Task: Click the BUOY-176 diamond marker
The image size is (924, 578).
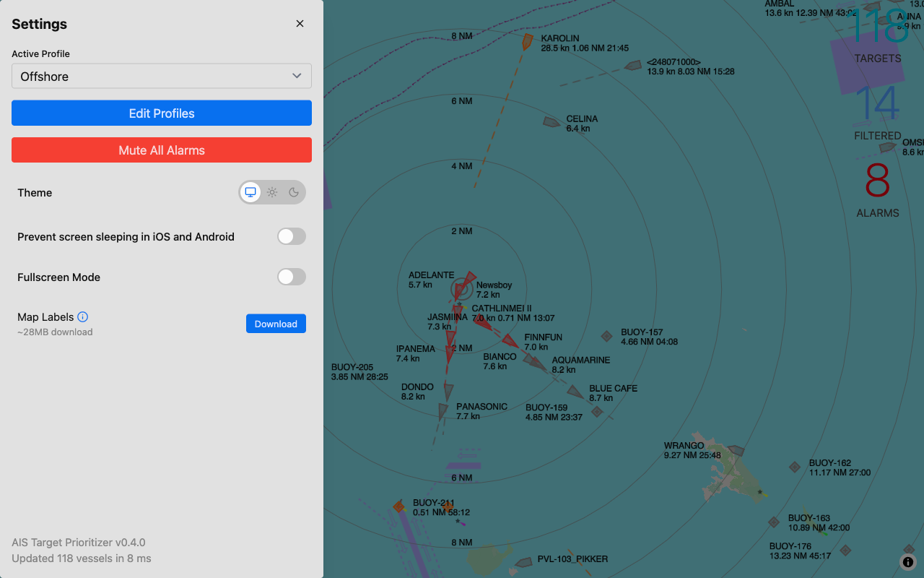Action: [845, 551]
